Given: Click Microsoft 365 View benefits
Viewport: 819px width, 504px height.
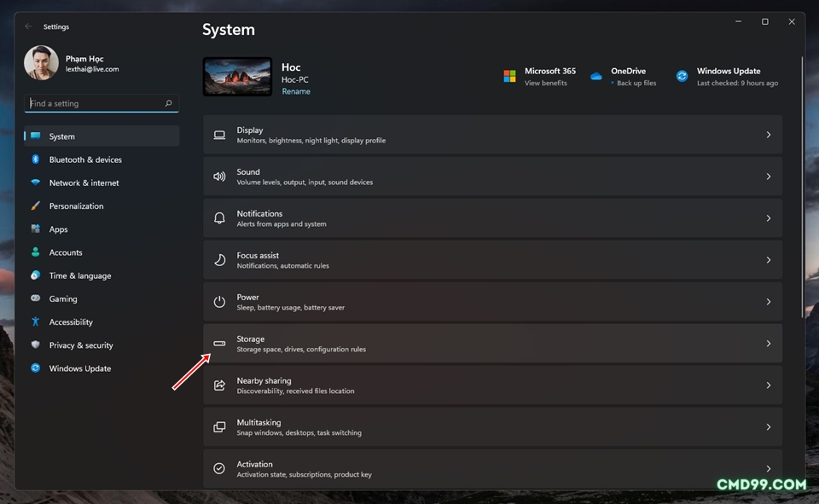Looking at the screenshot, I should 545,83.
